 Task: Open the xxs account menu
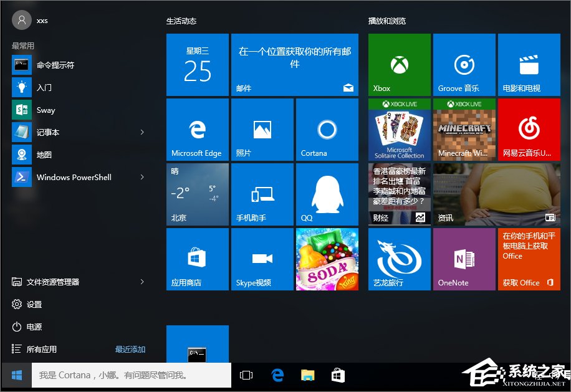point(22,19)
